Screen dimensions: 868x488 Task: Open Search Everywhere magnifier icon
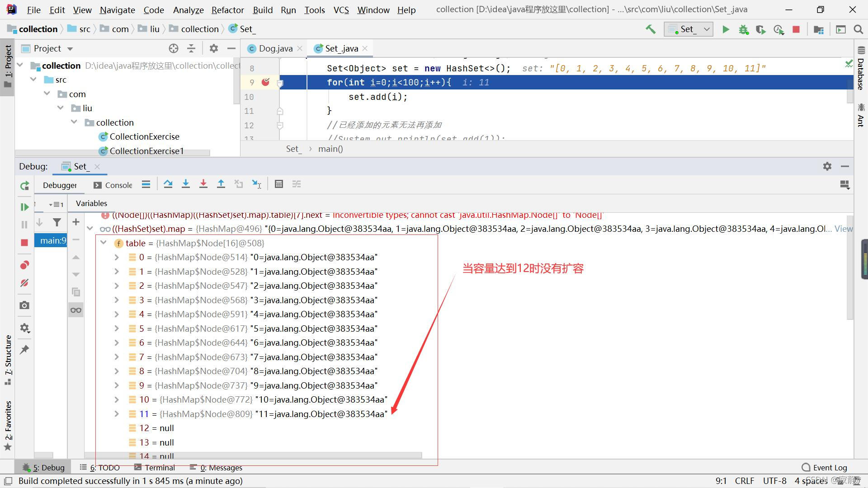tap(858, 29)
